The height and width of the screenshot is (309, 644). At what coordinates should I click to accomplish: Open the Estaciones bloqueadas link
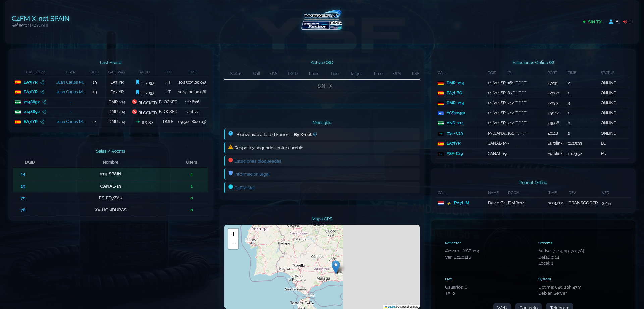pyautogui.click(x=258, y=161)
